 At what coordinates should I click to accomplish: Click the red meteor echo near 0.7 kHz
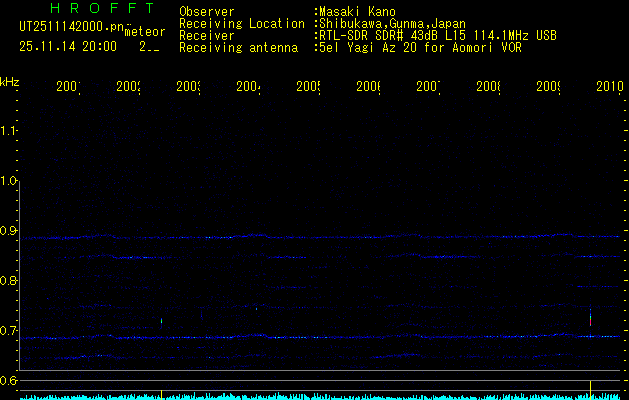(591, 320)
